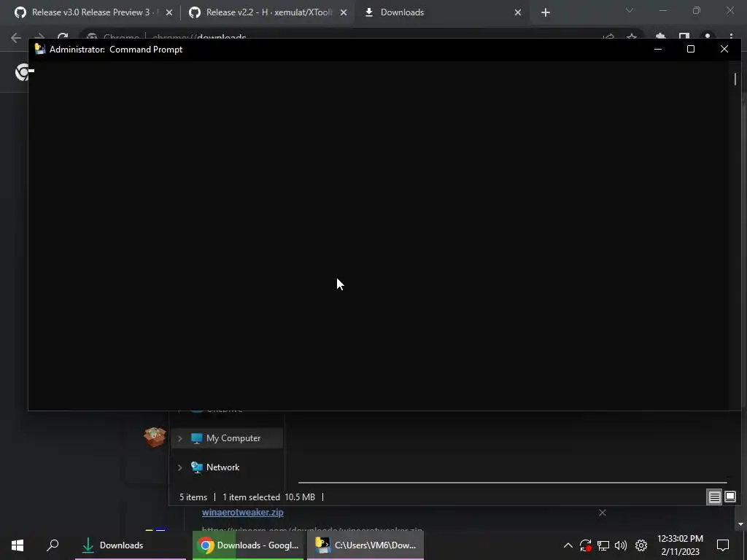The height and width of the screenshot is (560, 747).
Task: Open the notification center icon
Action: coord(723,545)
